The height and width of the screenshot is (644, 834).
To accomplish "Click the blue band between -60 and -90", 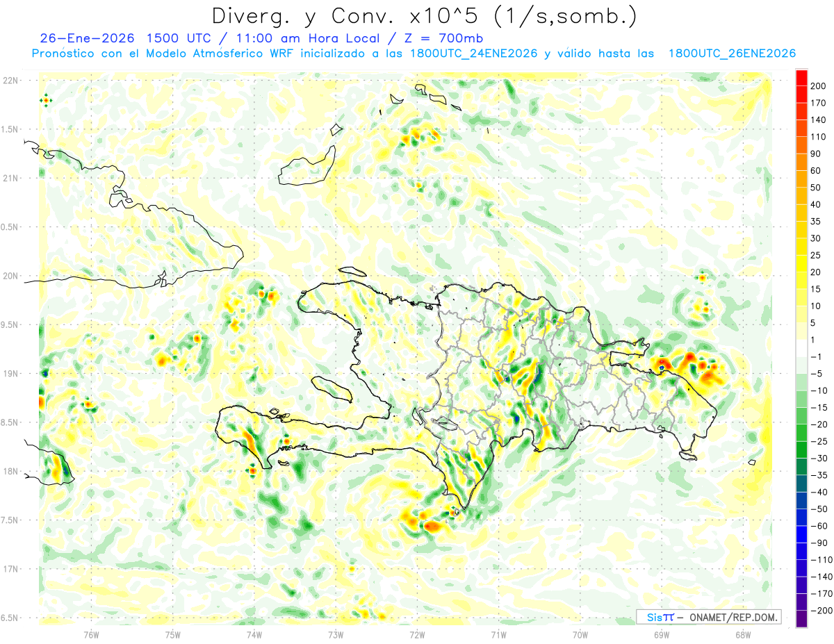I will coord(801,534).
